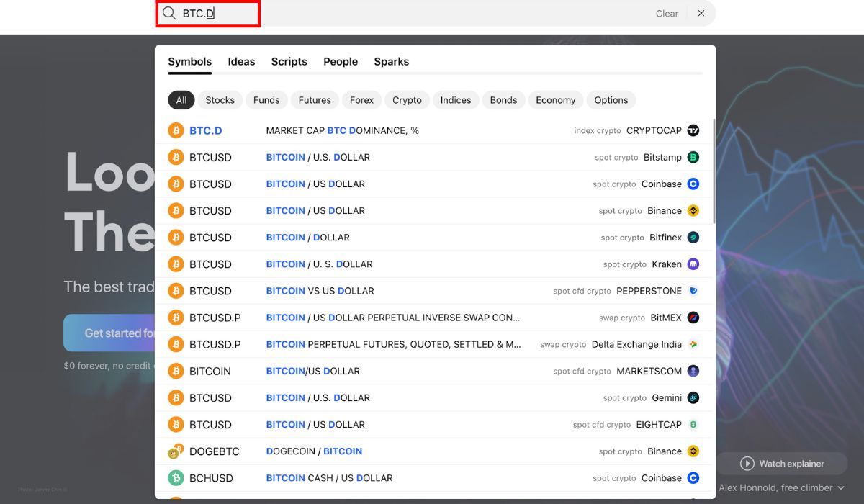Click the BTCUSD.P symbol text in the BitMEX row

coord(215,318)
